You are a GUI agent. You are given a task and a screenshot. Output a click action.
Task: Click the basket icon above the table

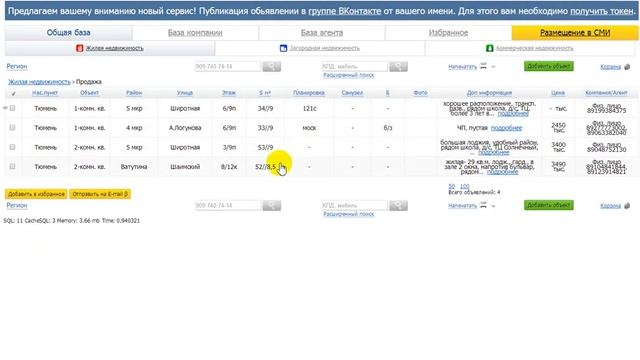627,67
